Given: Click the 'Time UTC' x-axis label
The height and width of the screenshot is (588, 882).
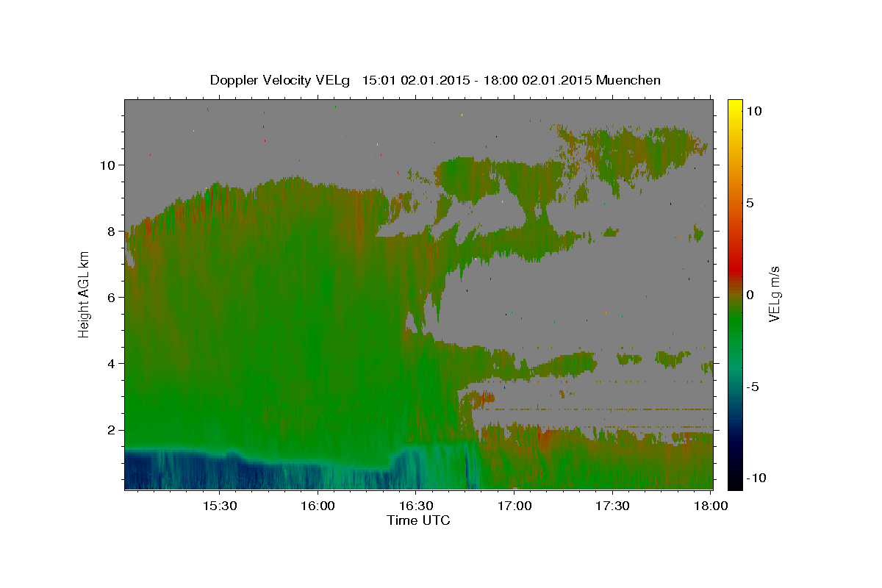Looking at the screenshot, I should click(418, 520).
